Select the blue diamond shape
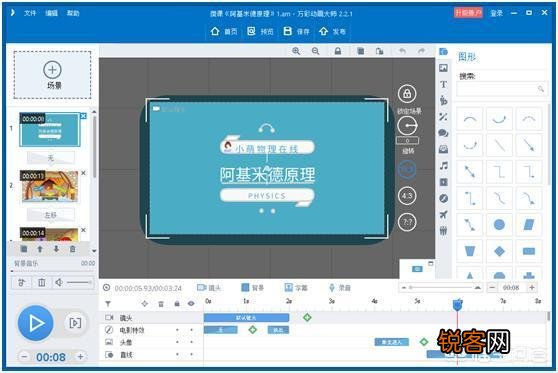 (x=499, y=251)
